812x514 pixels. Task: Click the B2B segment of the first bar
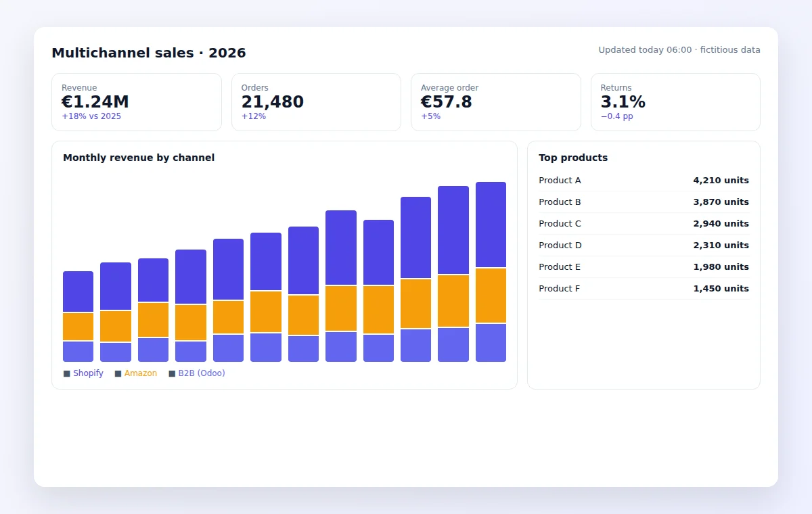[78, 352]
